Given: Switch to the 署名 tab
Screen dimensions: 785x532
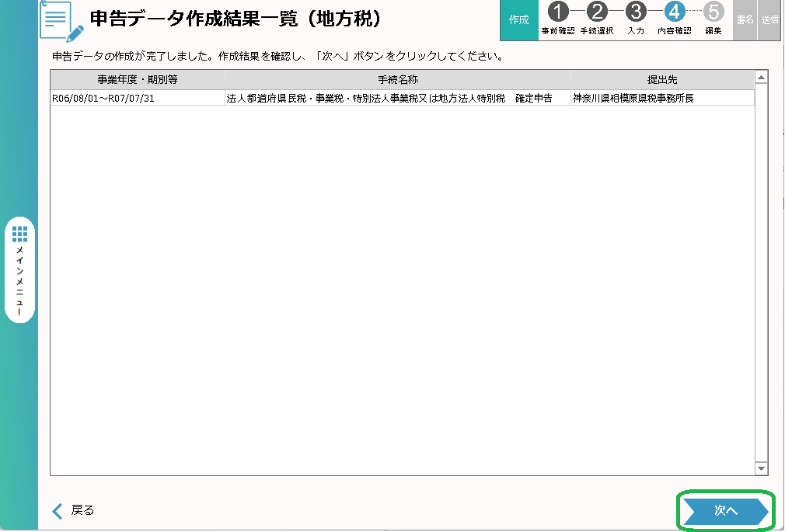Looking at the screenshot, I should (745, 20).
